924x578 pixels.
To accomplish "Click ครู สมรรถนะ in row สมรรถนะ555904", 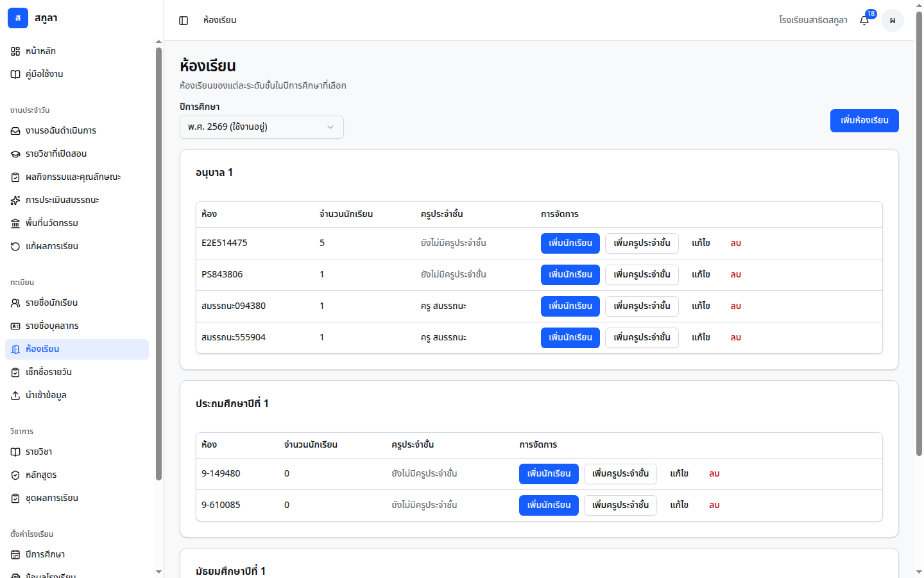I will click(x=443, y=338).
